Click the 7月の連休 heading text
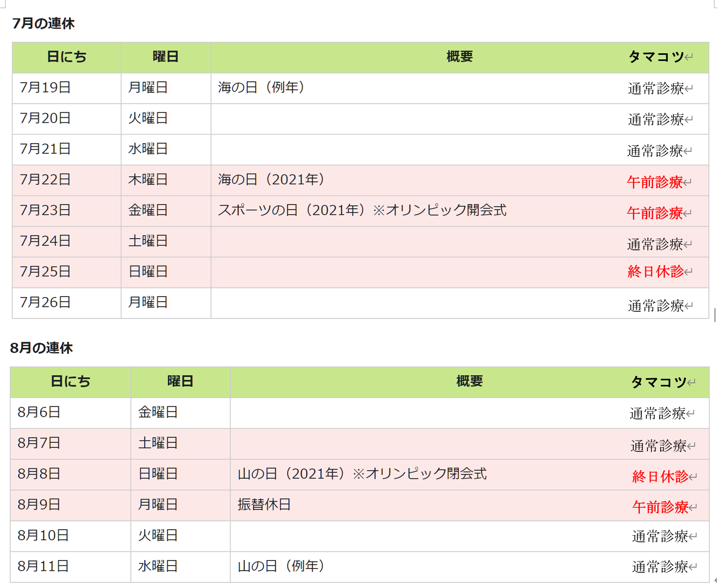The image size is (717, 588). coord(43,23)
